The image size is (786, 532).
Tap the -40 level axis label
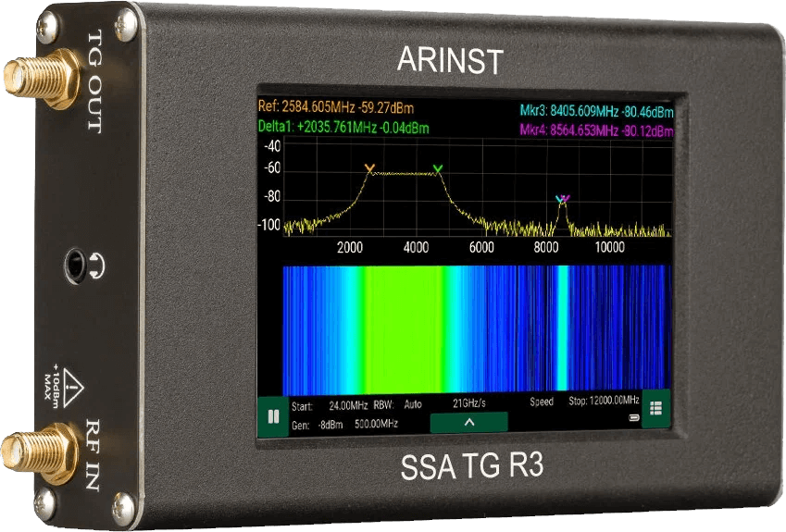click(x=272, y=146)
